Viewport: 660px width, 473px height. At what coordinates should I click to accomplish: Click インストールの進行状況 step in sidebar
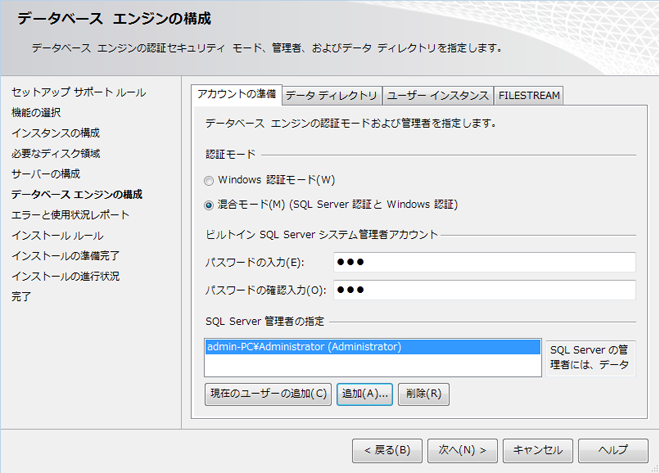click(66, 276)
